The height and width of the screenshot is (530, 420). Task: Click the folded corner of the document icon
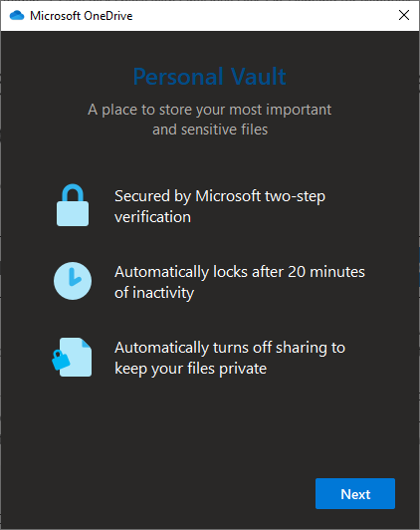pyautogui.click(x=87, y=343)
